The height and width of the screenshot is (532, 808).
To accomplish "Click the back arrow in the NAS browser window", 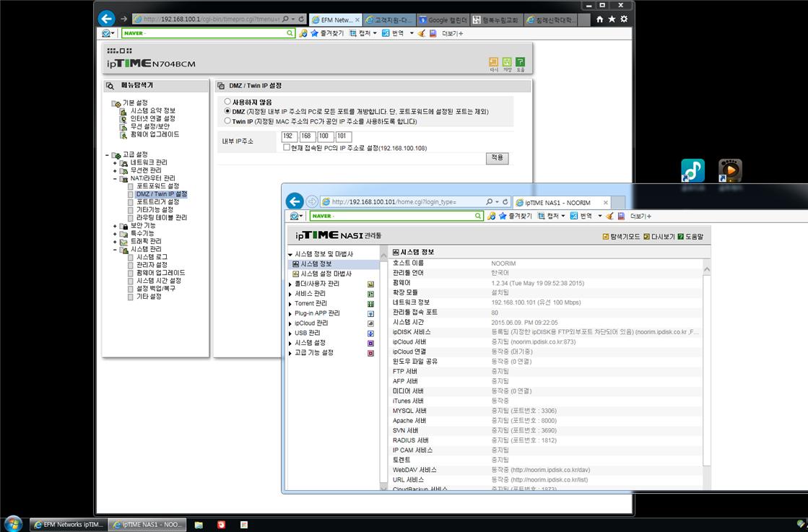I will [x=295, y=201].
